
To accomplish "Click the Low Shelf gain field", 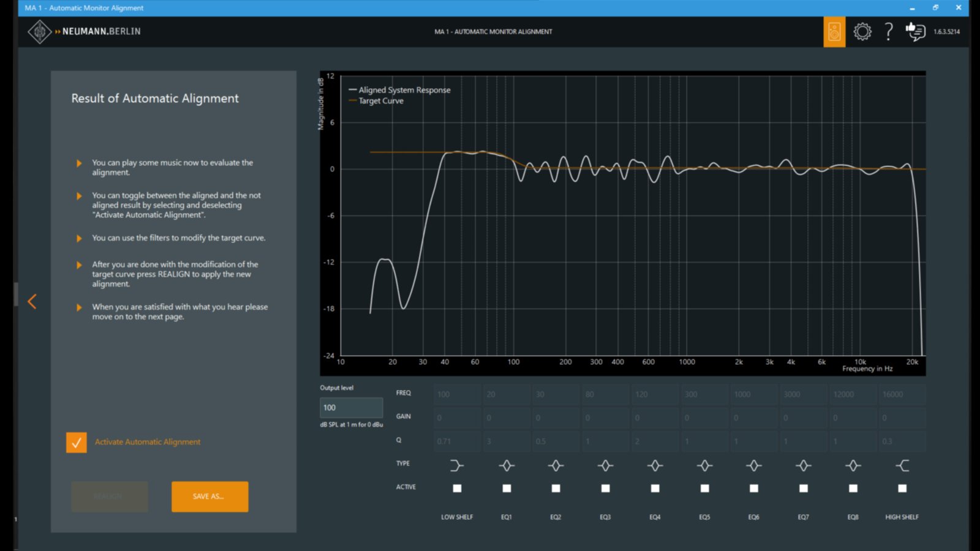I will 458,418.
